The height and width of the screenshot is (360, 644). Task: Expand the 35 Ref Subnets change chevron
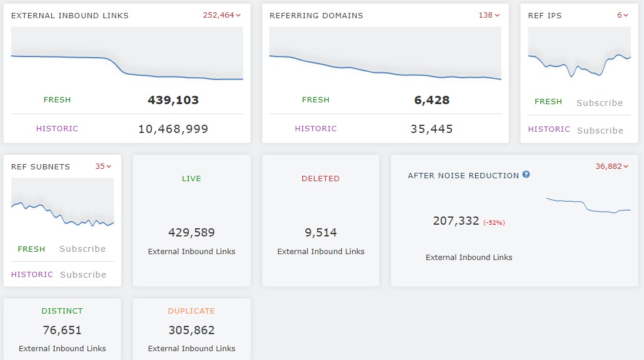[x=109, y=166]
